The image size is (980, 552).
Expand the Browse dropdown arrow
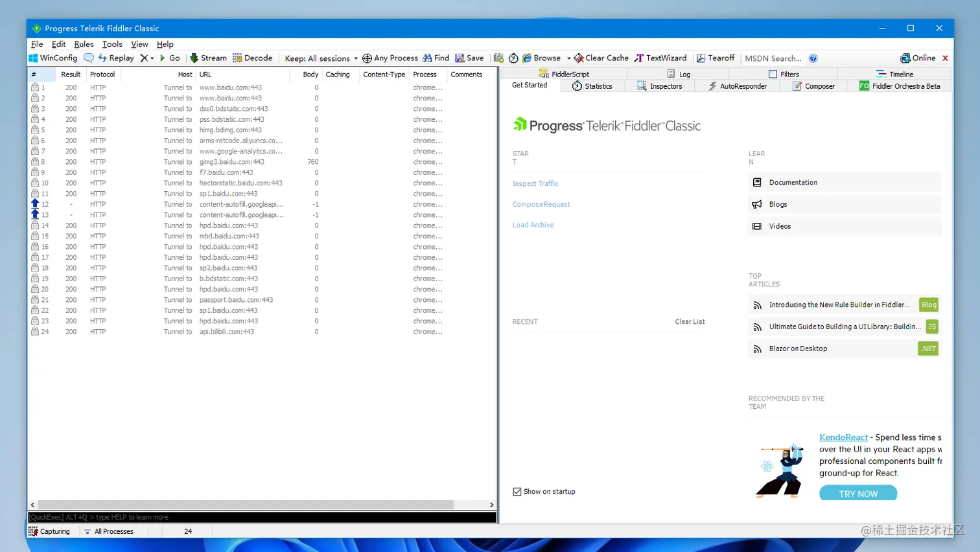[x=568, y=58]
